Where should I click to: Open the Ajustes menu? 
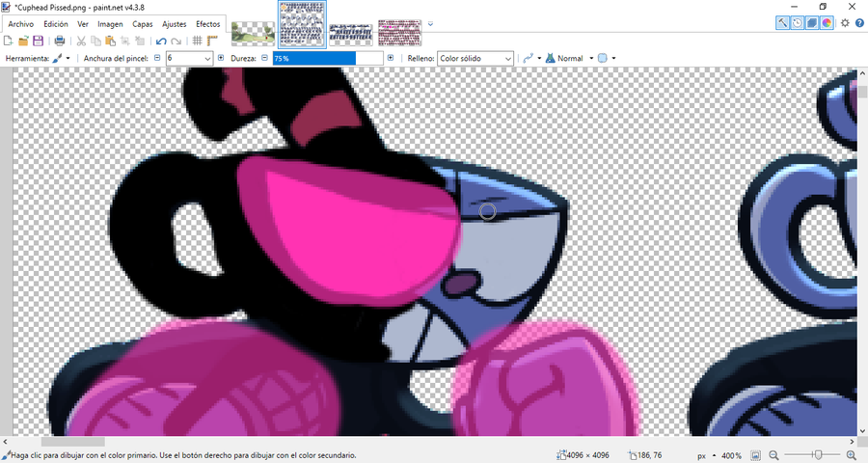click(x=175, y=24)
